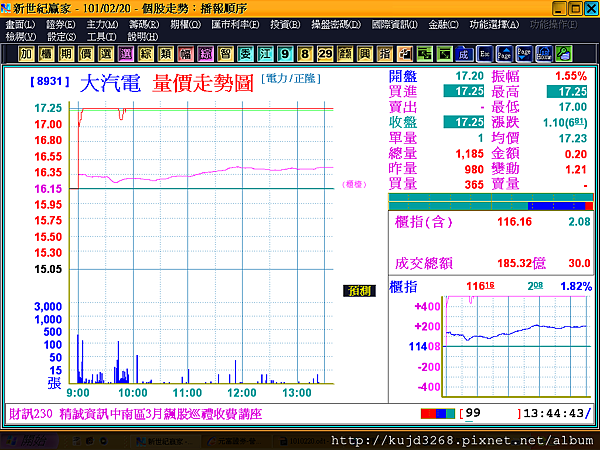Click the buy/sell ratio color bar
600x450 pixels.
click(491, 202)
